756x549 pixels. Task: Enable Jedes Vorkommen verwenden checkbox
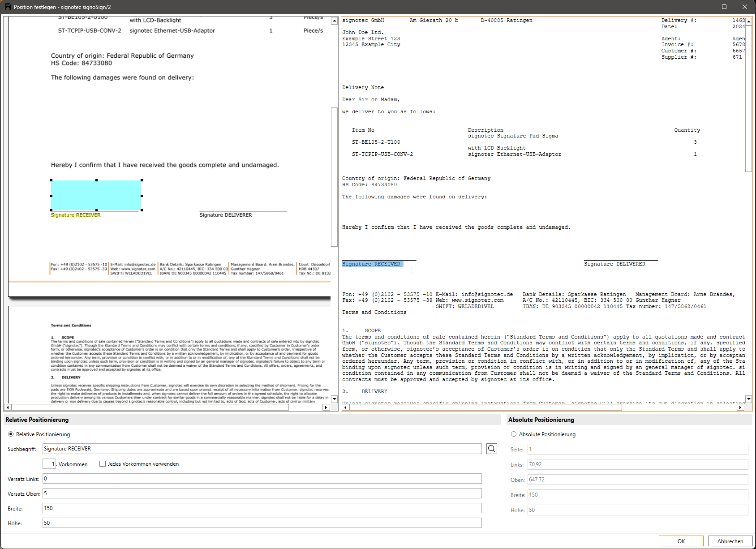coord(103,464)
